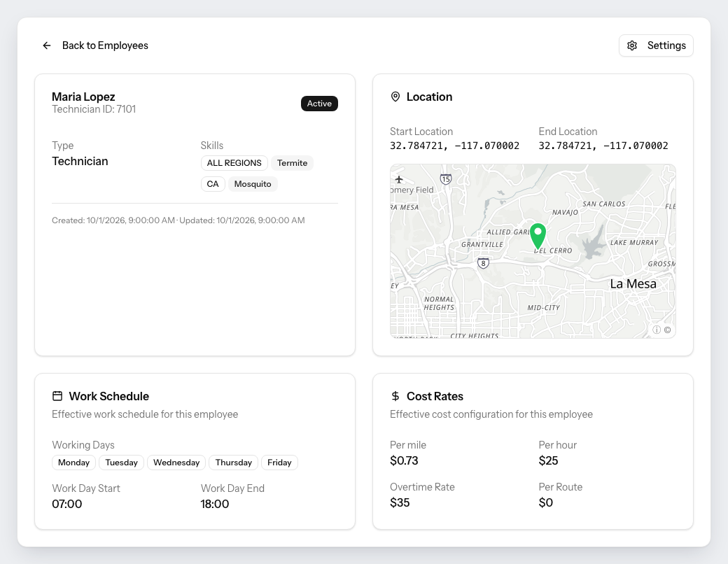The width and height of the screenshot is (728, 564).
Task: Click the Per Route $0 value
Action: pyautogui.click(x=545, y=502)
